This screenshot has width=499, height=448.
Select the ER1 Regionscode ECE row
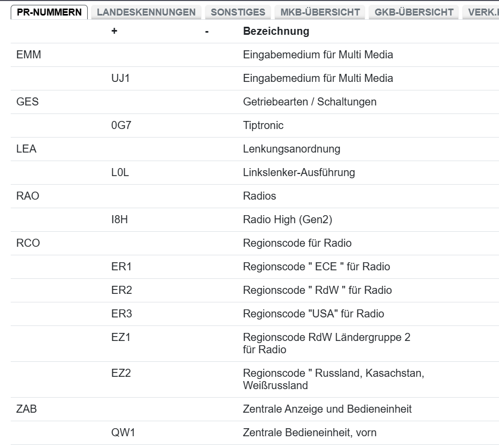255,267
